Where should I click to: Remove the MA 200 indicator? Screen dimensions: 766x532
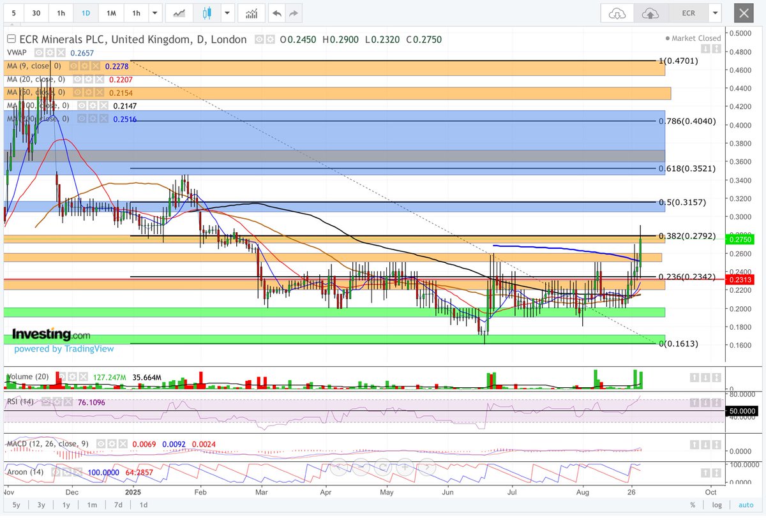(103, 119)
